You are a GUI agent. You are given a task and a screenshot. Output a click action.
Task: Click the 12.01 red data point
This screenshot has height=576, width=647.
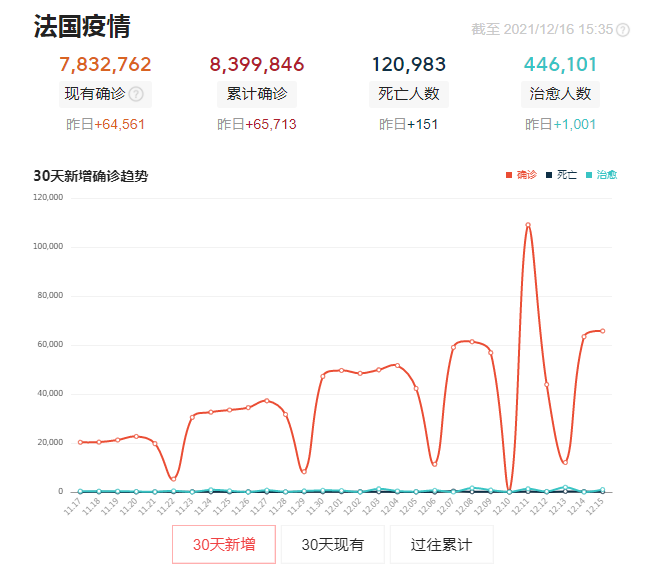coord(341,371)
